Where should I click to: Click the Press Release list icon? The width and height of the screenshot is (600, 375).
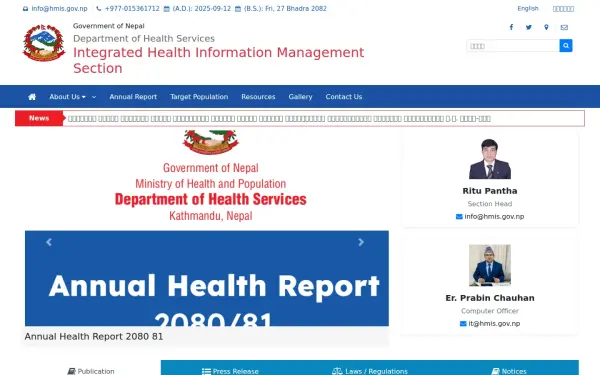tap(206, 371)
